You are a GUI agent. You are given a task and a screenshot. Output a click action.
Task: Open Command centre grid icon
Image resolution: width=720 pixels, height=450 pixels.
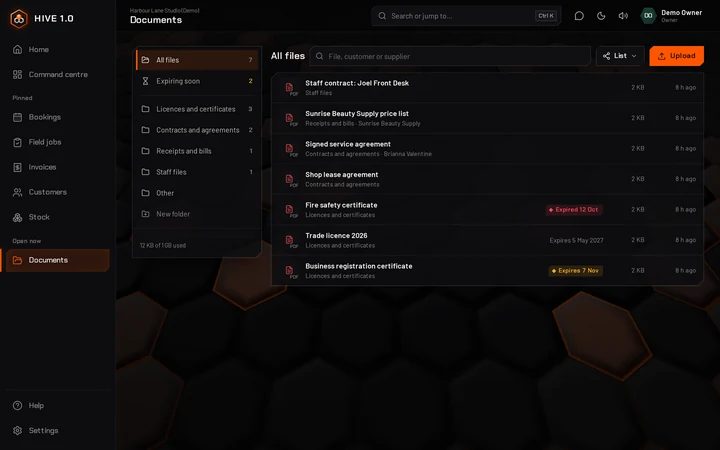17,74
